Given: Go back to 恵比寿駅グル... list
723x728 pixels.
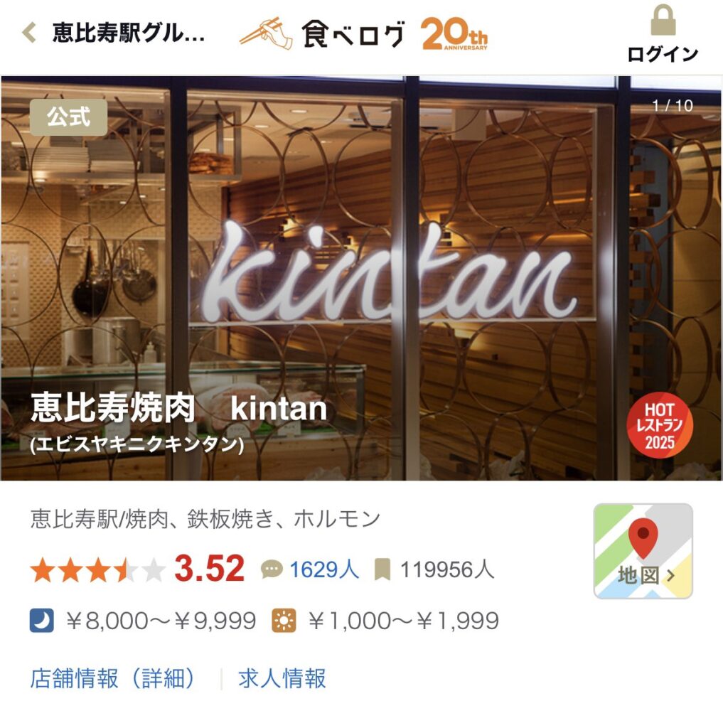Looking at the screenshot, I should [x=129, y=33].
